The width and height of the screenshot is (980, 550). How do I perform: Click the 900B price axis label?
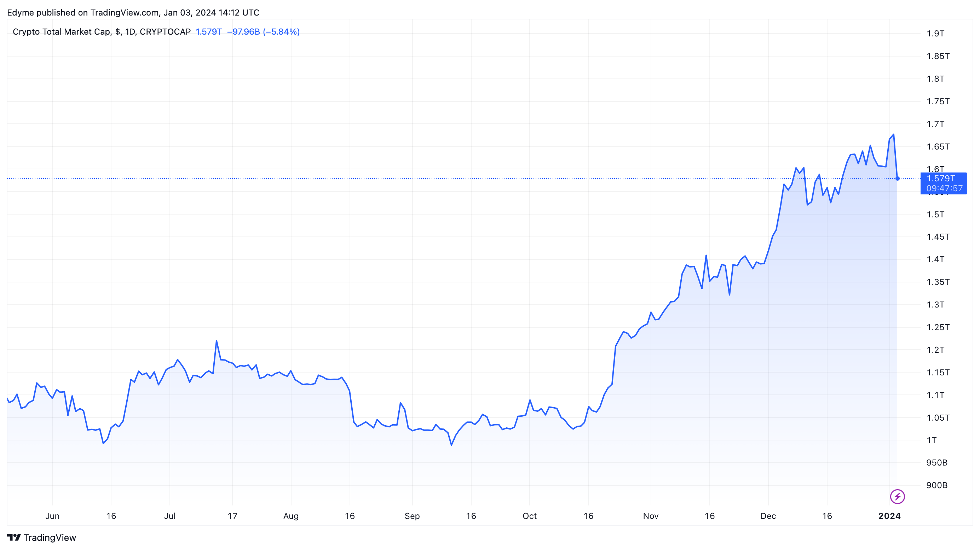[936, 485]
